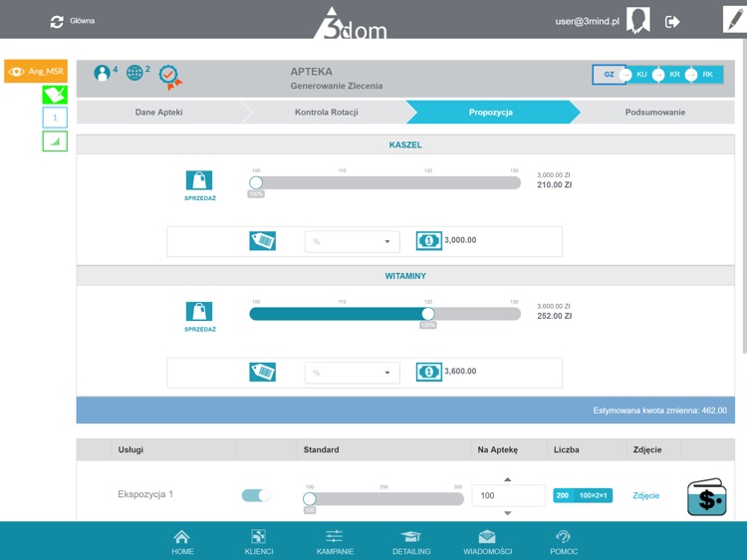Open the Zdjęcie link for Ekspozycja 1

point(646,495)
